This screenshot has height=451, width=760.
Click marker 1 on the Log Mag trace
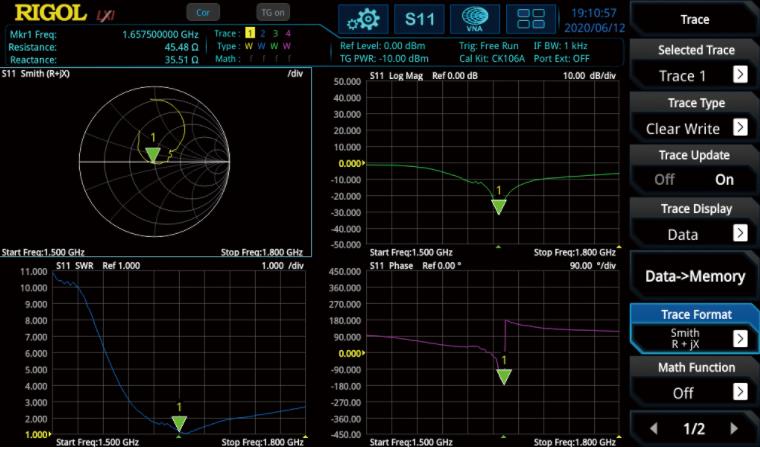point(499,205)
